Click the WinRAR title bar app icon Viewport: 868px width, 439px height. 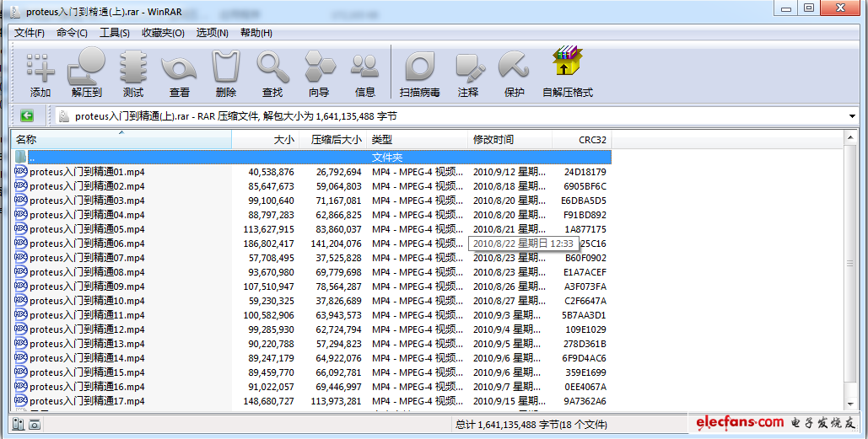click(15, 11)
